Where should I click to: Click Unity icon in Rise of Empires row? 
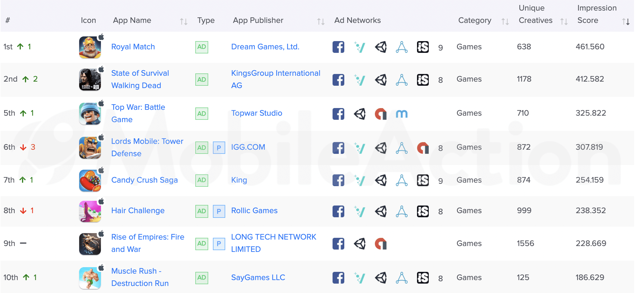pos(360,244)
